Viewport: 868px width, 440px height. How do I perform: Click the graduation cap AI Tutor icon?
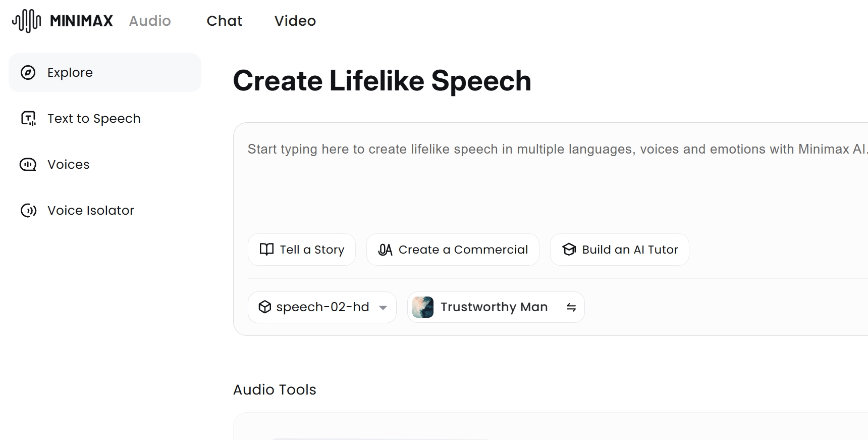coord(569,250)
